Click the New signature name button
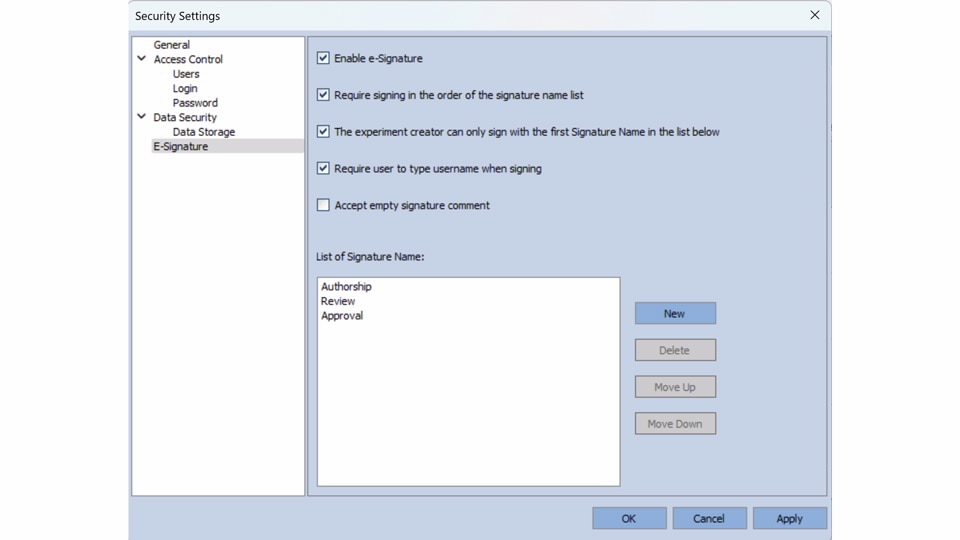The height and width of the screenshot is (540, 960). pos(675,314)
